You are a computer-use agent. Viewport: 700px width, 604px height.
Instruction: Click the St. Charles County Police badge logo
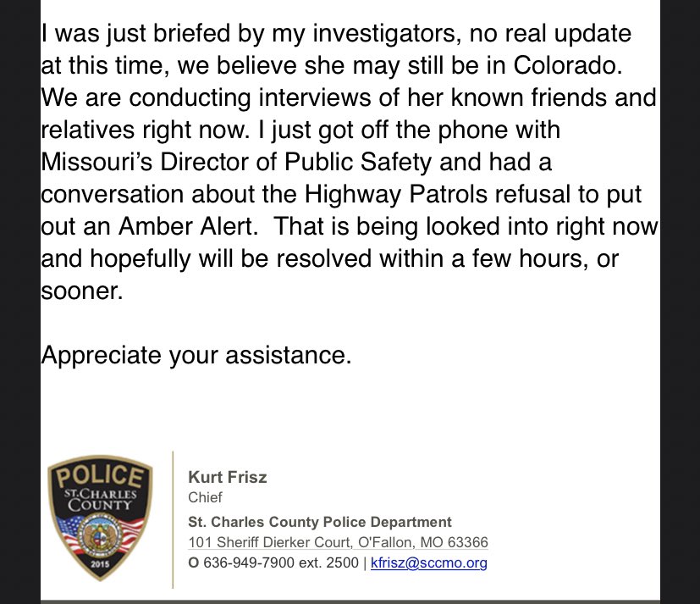coord(100,518)
